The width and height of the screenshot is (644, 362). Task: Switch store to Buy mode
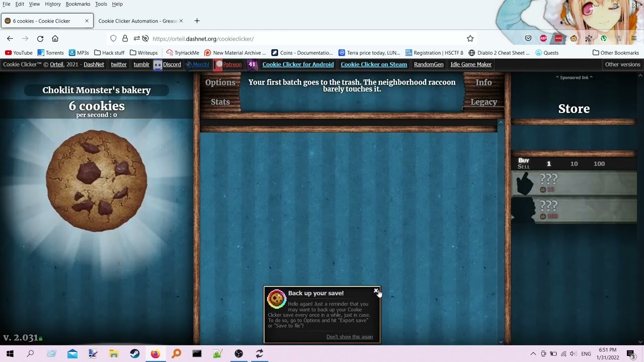pyautogui.click(x=524, y=160)
